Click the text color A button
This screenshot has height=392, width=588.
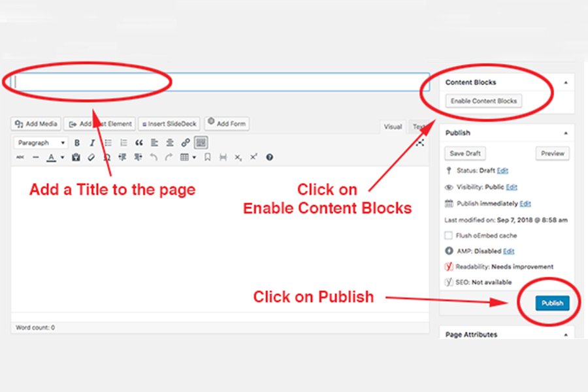coord(52,157)
